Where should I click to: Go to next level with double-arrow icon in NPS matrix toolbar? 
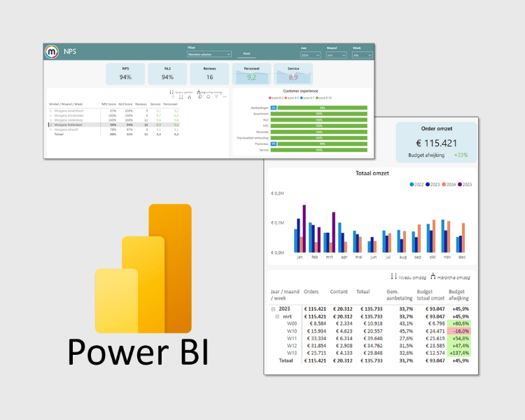point(181,97)
